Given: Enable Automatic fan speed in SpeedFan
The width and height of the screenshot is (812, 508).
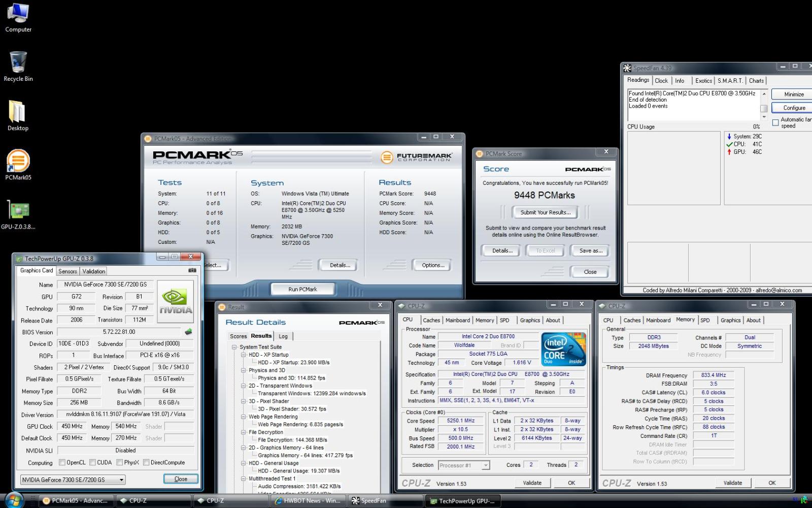Looking at the screenshot, I should coord(775,122).
